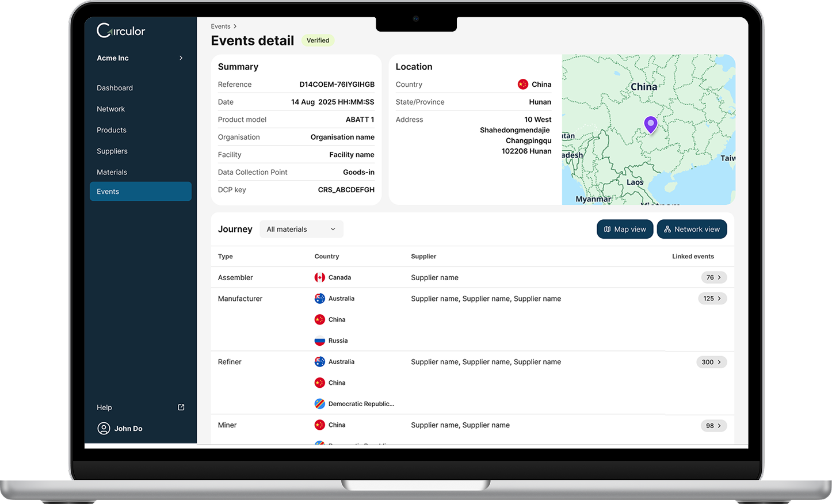Expand the 125 linked events for Manufacturer
The height and width of the screenshot is (504, 832).
click(712, 299)
